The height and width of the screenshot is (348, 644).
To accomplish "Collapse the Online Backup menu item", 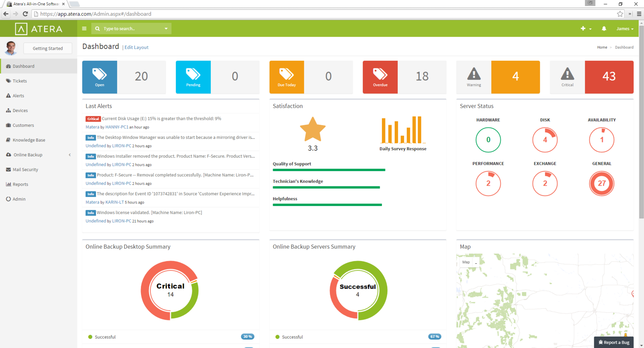I will (69, 155).
